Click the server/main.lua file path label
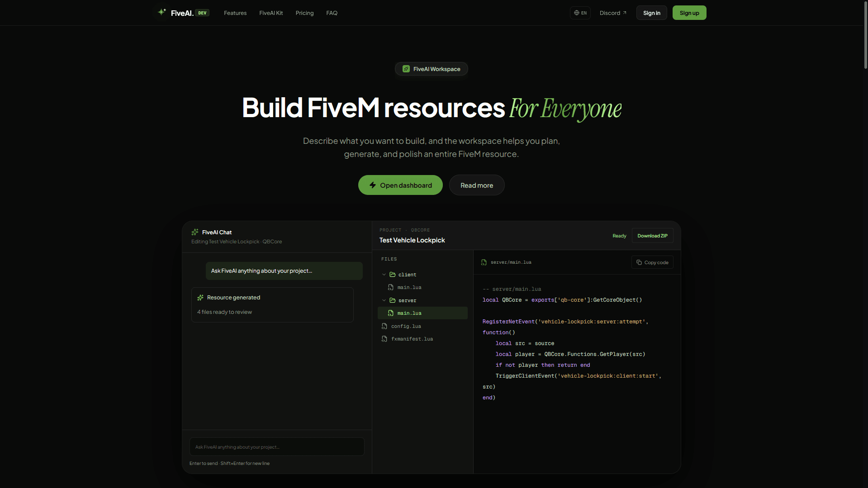868x488 pixels. (x=511, y=262)
